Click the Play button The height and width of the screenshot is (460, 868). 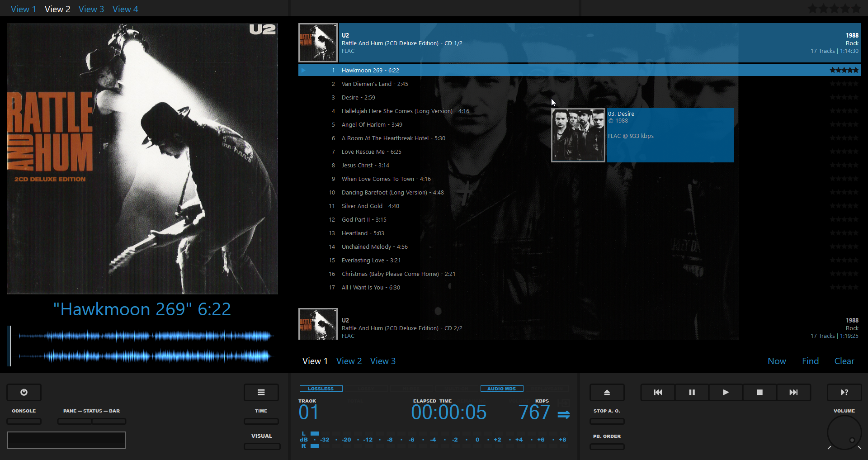[x=726, y=392]
